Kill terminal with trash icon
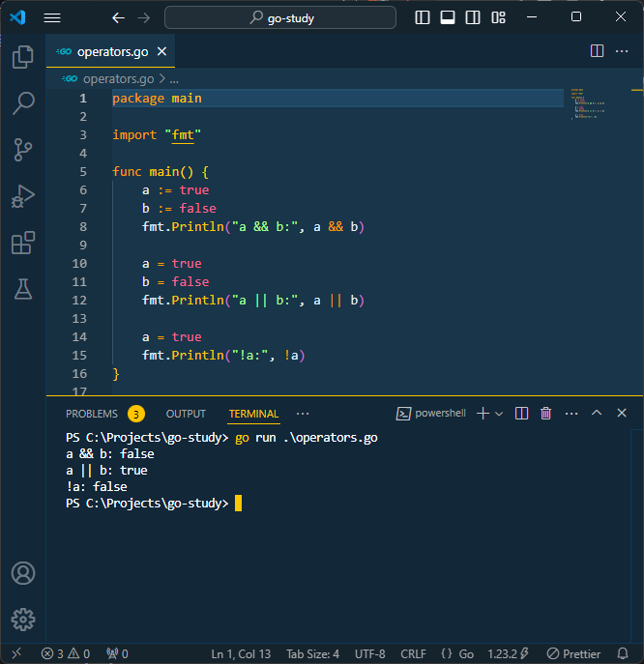 point(545,414)
